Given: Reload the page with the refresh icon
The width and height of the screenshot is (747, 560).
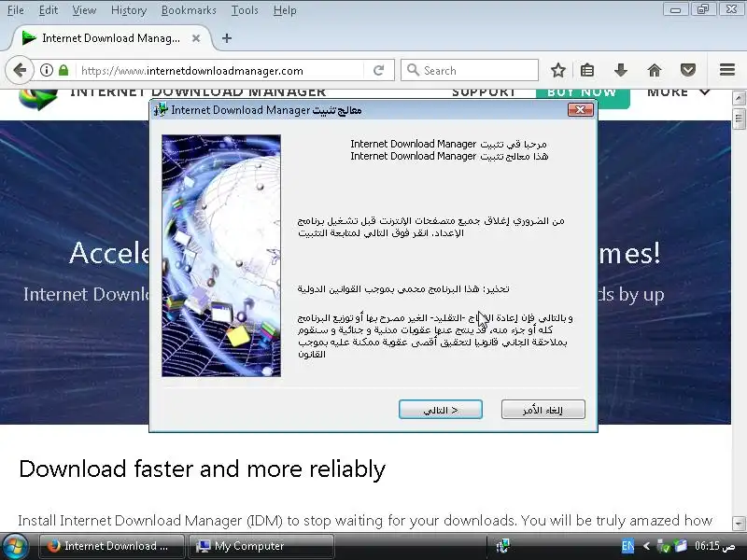Looking at the screenshot, I should tap(379, 71).
